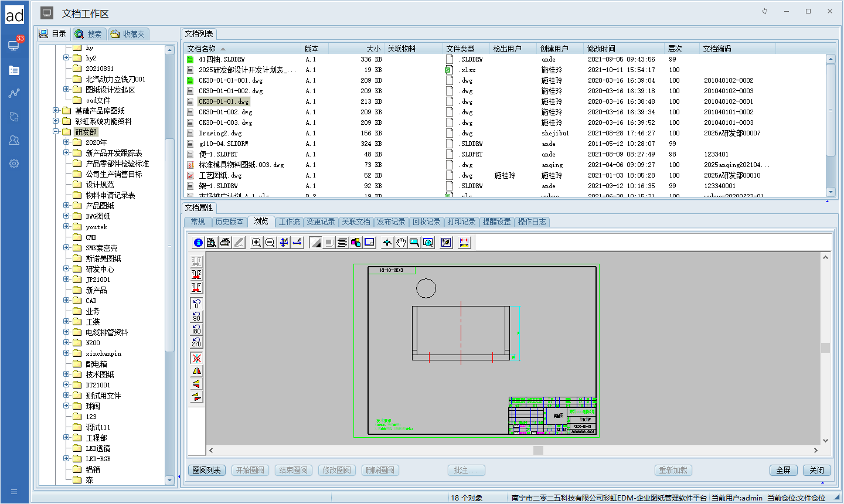This screenshot has height=504, width=844.
Task: Open print preview in the viewer toolbar
Action: coord(212,243)
